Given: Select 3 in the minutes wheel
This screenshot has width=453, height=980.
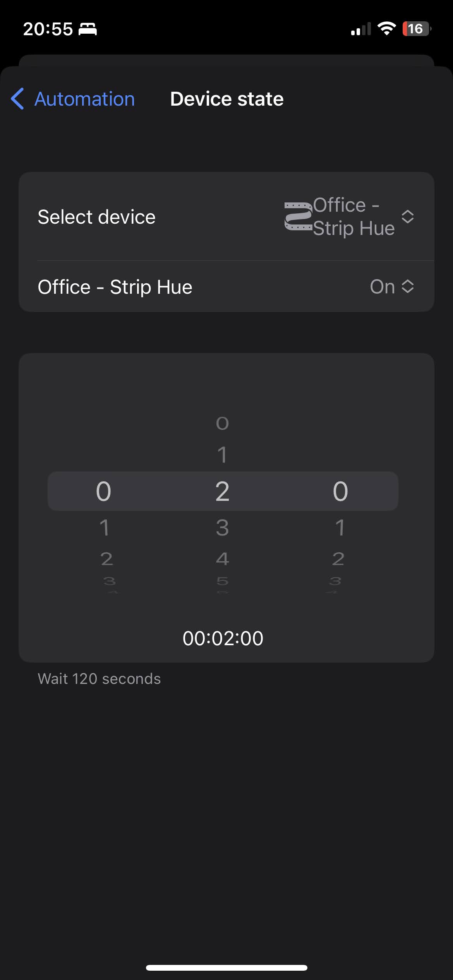Looking at the screenshot, I should click(x=222, y=528).
